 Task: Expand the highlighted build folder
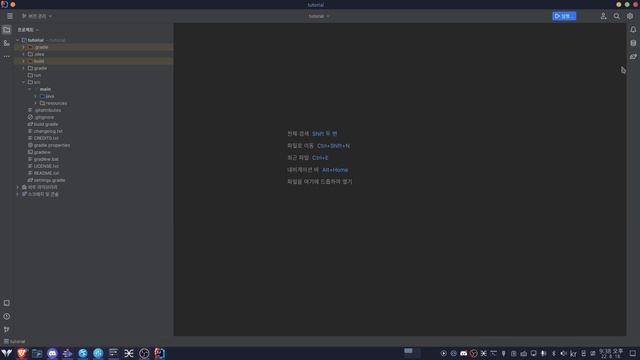point(24,61)
